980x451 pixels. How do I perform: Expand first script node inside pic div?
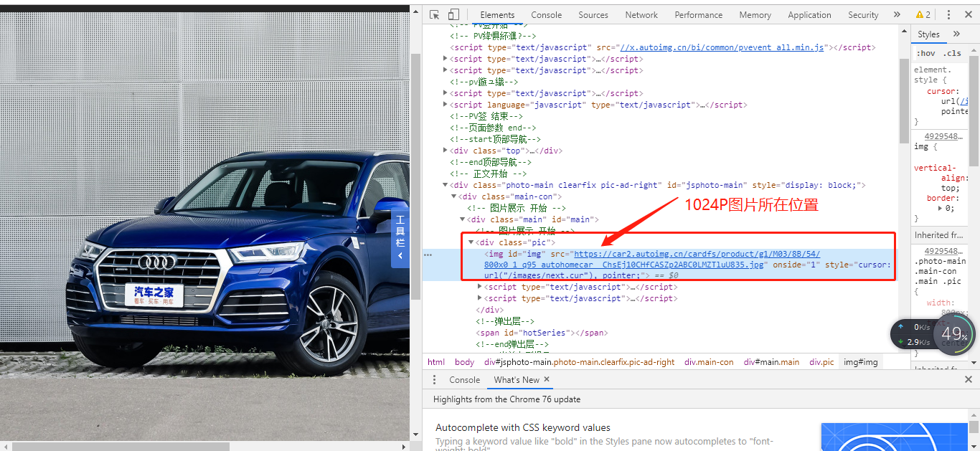click(480, 287)
